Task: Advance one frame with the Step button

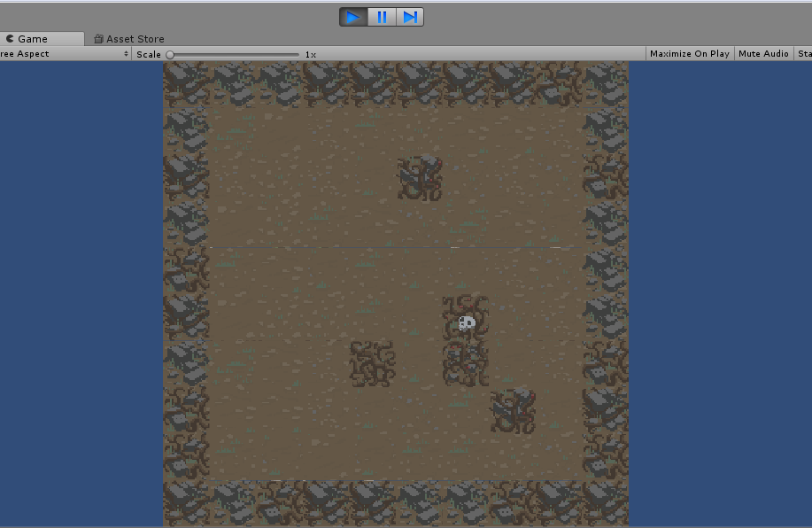Action: coord(410,17)
